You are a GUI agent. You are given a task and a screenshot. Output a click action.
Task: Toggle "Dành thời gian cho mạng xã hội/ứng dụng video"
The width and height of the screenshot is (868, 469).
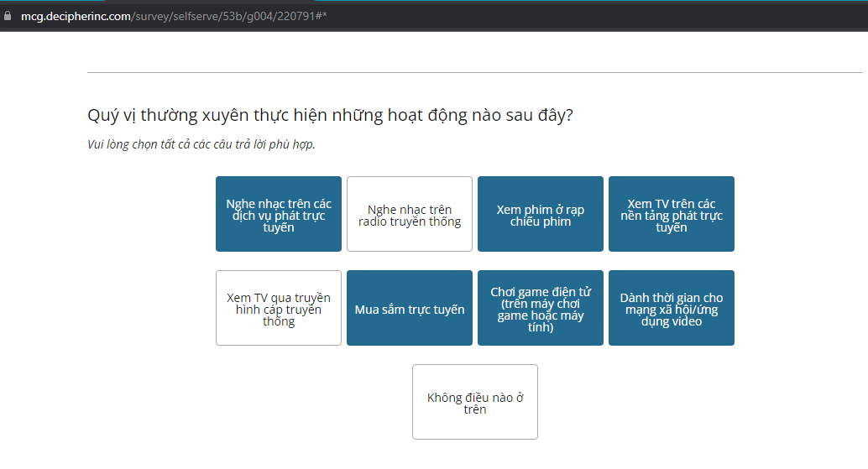coord(672,308)
